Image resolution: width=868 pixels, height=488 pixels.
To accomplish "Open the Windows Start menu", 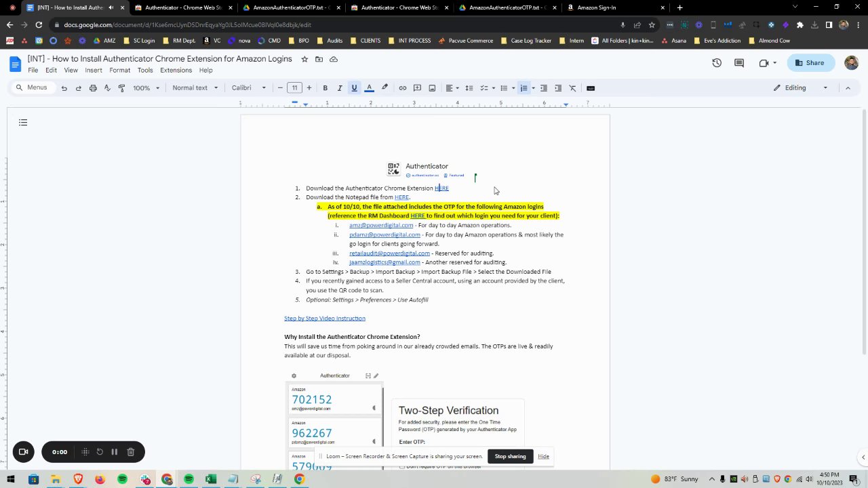I will (x=12, y=480).
